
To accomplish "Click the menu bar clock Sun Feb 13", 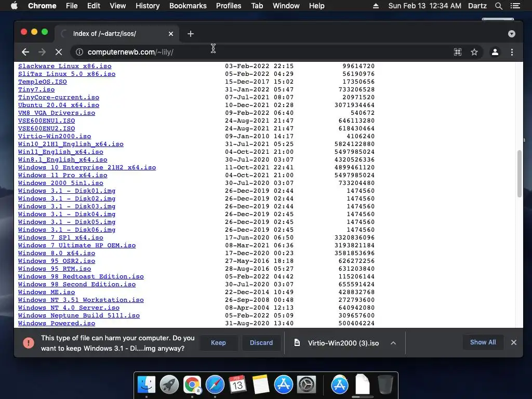I will [425, 6].
